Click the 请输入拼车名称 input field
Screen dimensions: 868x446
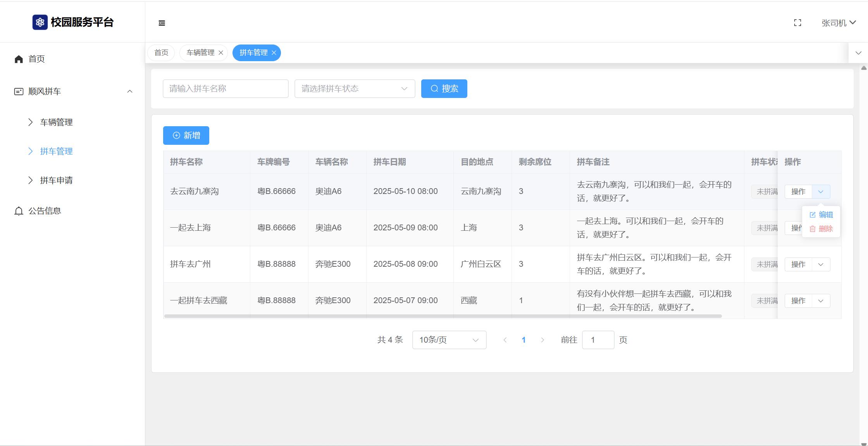[x=226, y=89]
